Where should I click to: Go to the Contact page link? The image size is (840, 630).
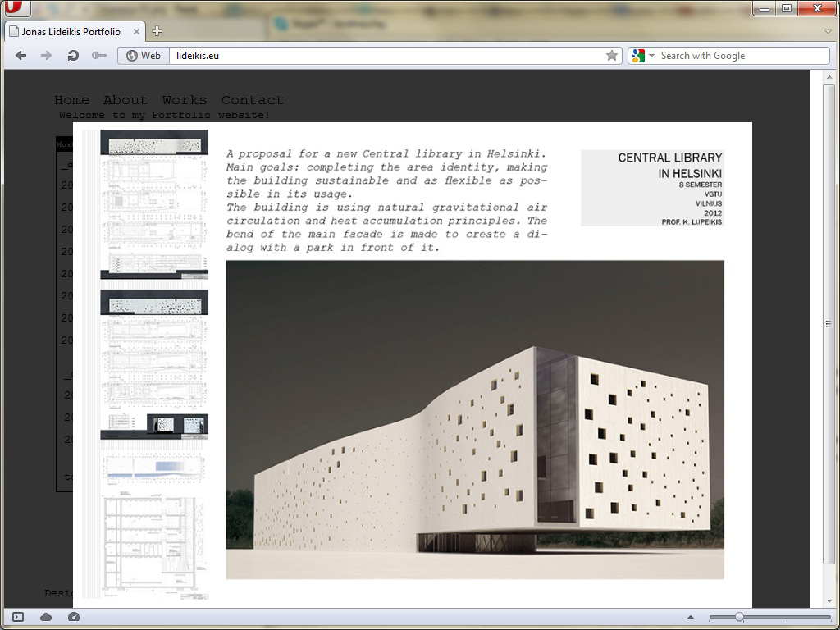point(252,100)
